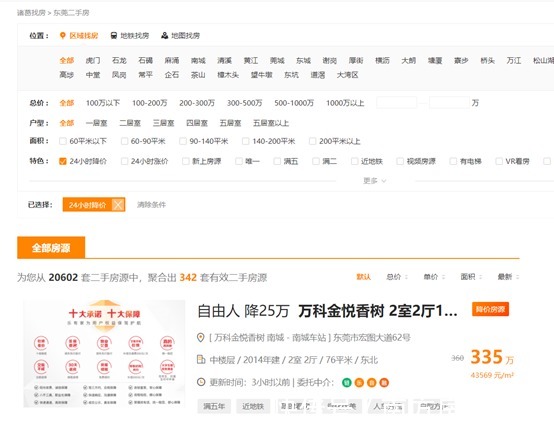
Task: Click the green agency icon after 委托中介
Action: point(347,382)
